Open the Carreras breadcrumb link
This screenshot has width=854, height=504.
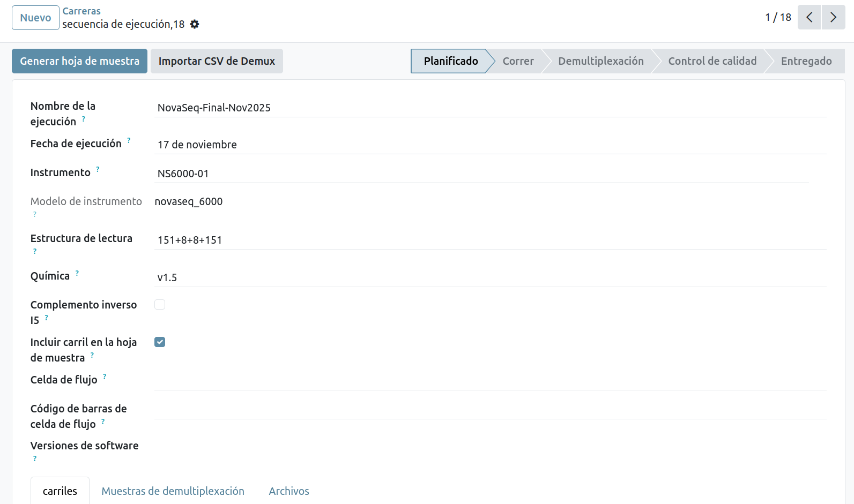[x=81, y=11]
